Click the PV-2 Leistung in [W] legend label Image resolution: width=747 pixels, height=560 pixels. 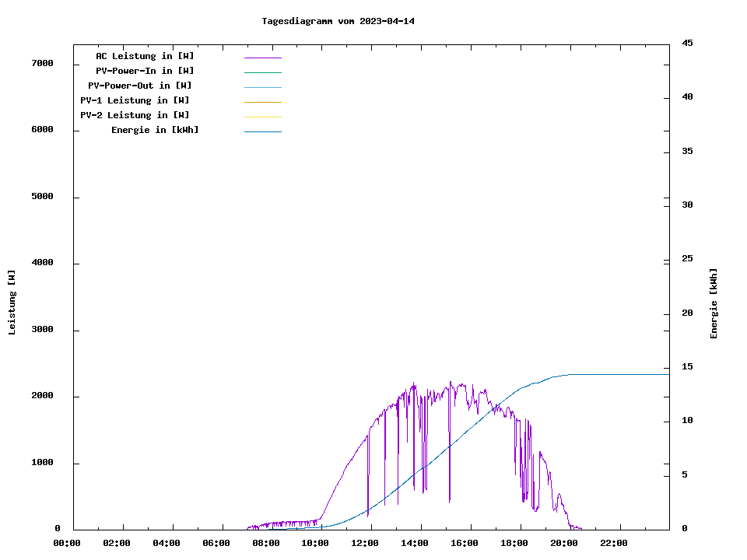tap(135, 115)
